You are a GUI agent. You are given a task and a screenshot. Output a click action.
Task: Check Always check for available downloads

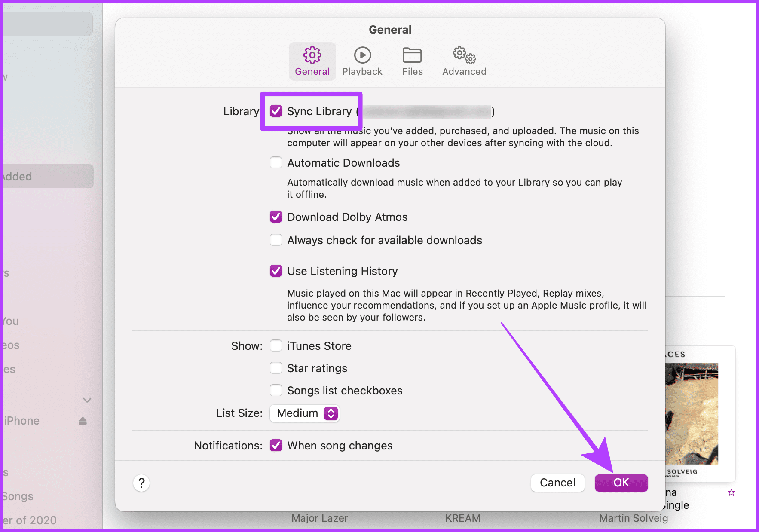click(276, 240)
